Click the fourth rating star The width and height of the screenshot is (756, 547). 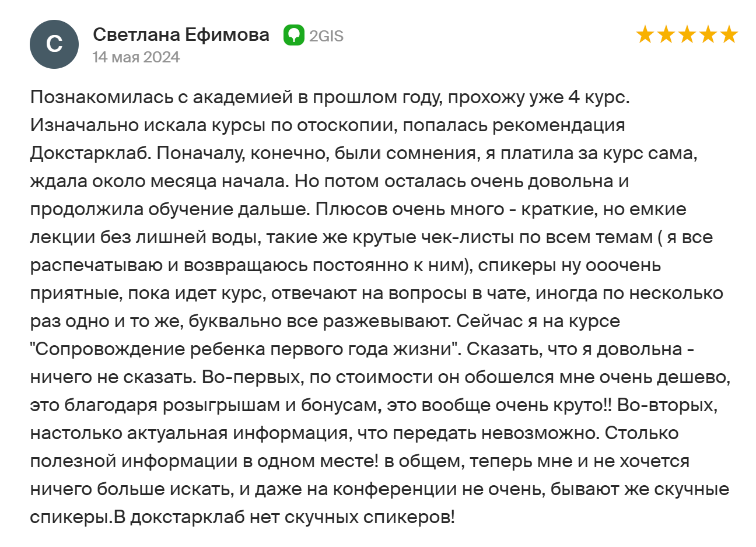(x=708, y=35)
